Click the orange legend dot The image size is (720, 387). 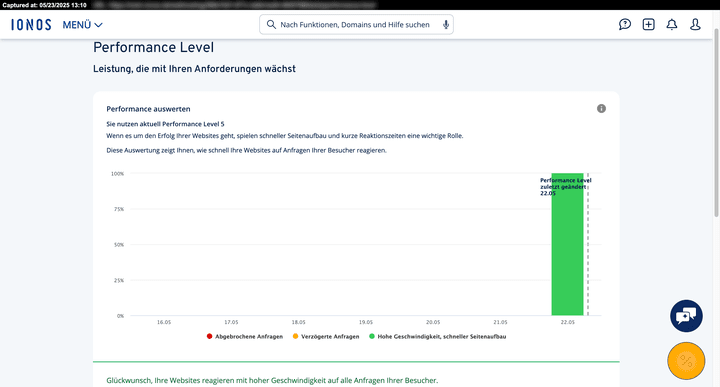(x=295, y=336)
